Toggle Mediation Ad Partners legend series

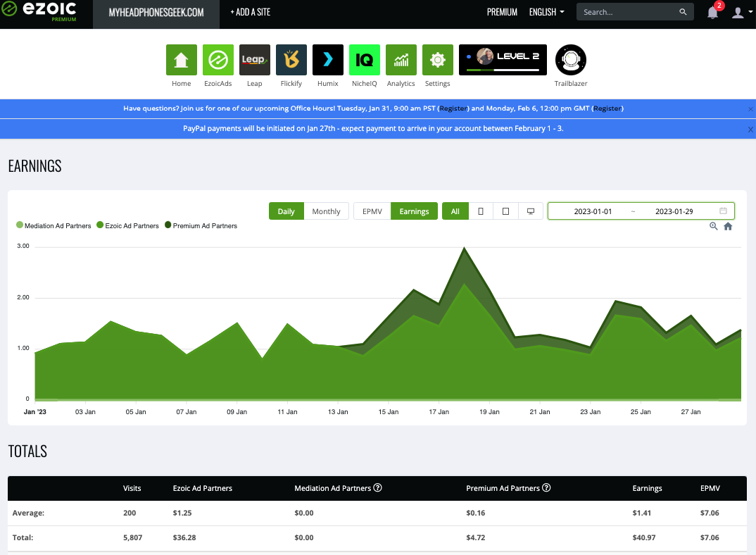pos(53,225)
